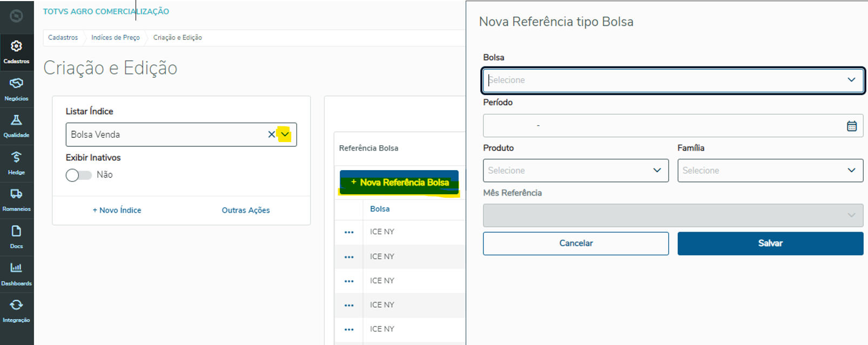Expand the Listar Índice dropdown arrow
Screen dimensions: 868x345
(x=285, y=134)
